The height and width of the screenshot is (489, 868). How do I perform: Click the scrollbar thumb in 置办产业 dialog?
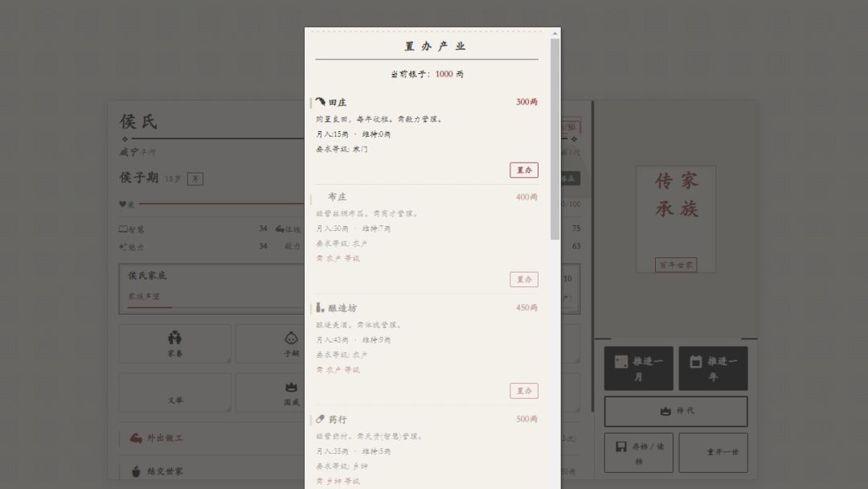[555, 139]
